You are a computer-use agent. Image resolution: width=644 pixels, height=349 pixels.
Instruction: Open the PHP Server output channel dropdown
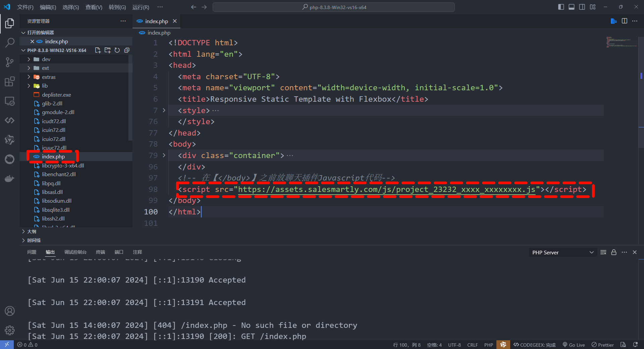[562, 252]
